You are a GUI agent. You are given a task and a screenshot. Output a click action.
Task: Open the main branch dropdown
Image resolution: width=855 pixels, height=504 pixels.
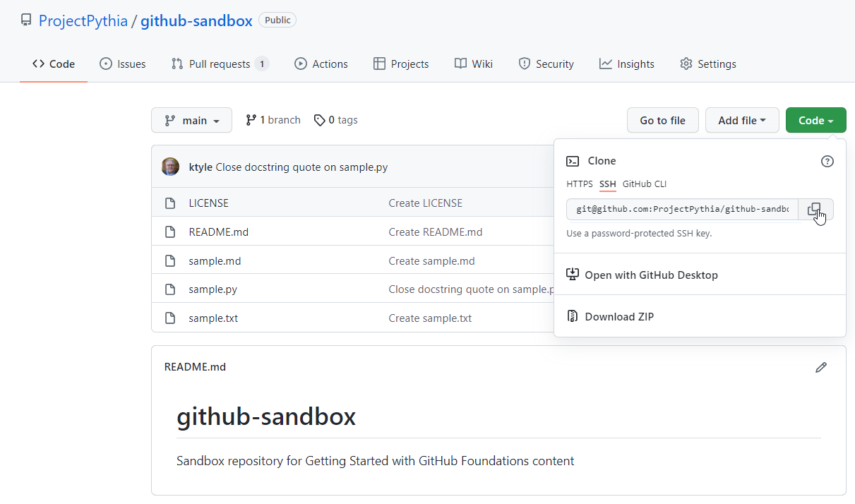point(191,120)
